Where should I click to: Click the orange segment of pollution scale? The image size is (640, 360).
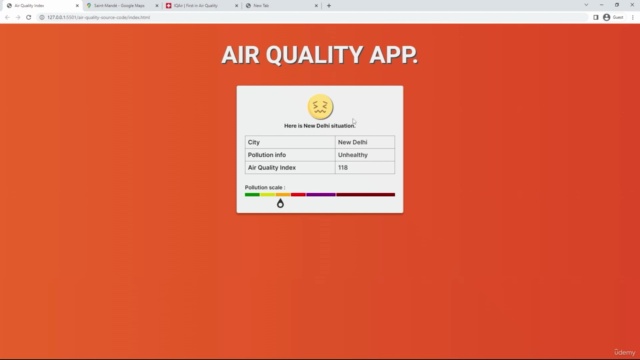click(x=283, y=195)
